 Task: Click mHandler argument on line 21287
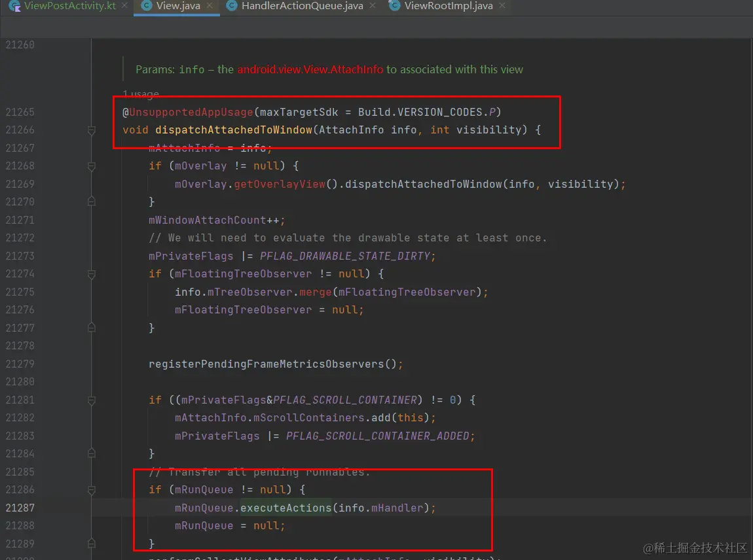[397, 508]
